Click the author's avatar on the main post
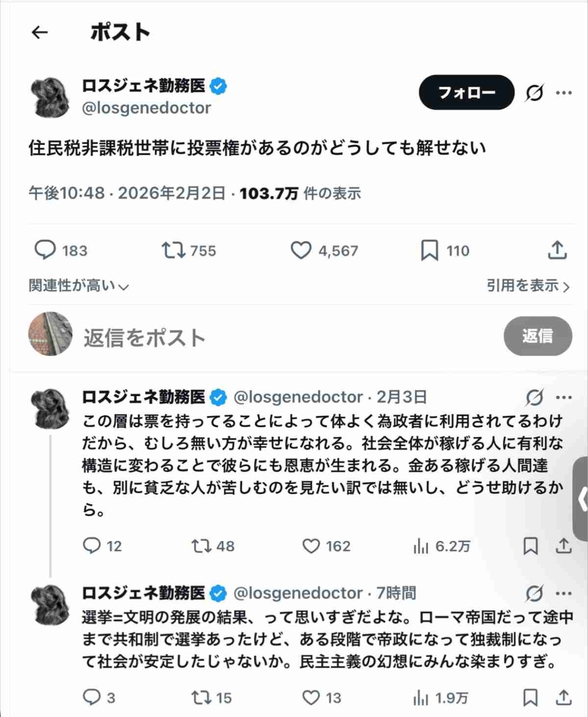Viewport: 588px width, 717px height. (x=50, y=97)
